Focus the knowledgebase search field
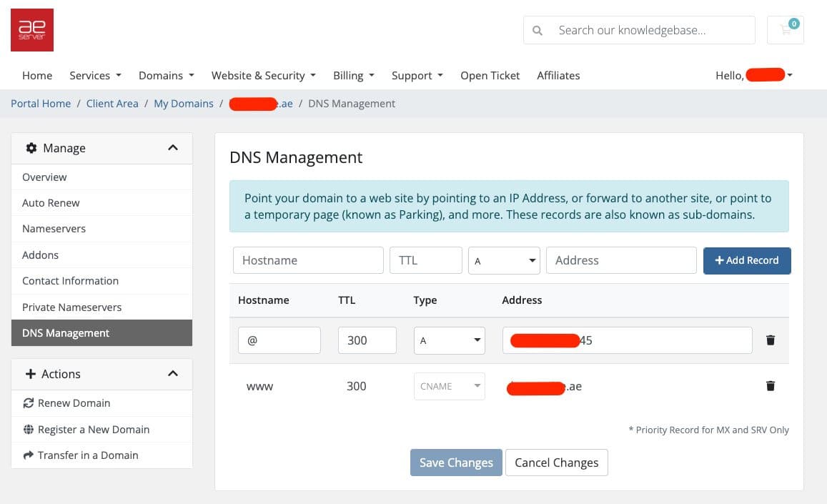827x504 pixels. click(639, 30)
